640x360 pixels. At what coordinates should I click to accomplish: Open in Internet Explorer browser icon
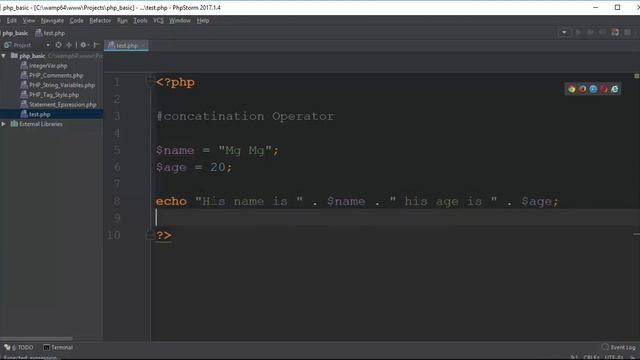tap(615, 89)
